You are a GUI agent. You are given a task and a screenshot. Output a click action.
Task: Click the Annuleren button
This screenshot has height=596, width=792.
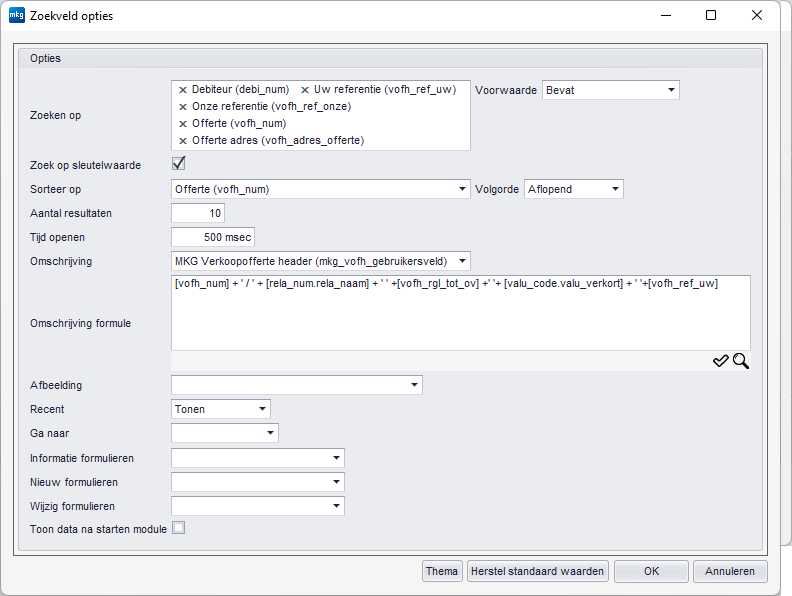pyautogui.click(x=730, y=571)
